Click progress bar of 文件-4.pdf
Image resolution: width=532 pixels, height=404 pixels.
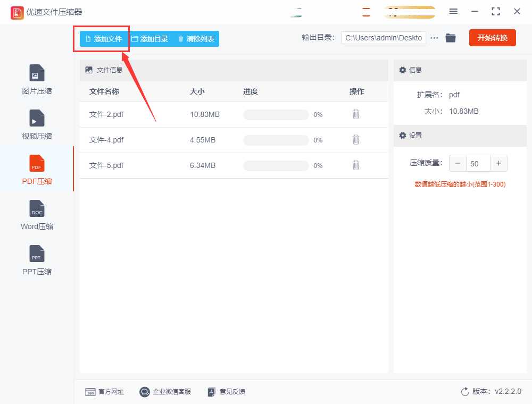click(x=276, y=140)
